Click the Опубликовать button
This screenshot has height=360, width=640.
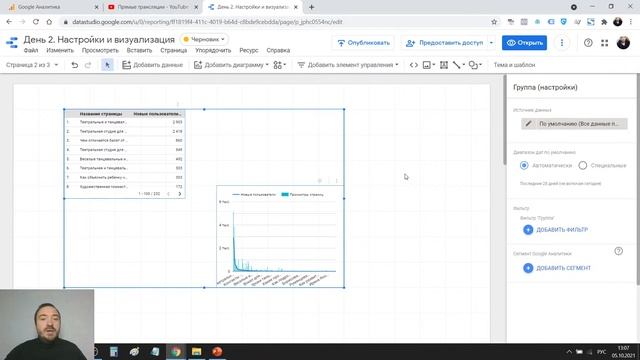tap(364, 42)
